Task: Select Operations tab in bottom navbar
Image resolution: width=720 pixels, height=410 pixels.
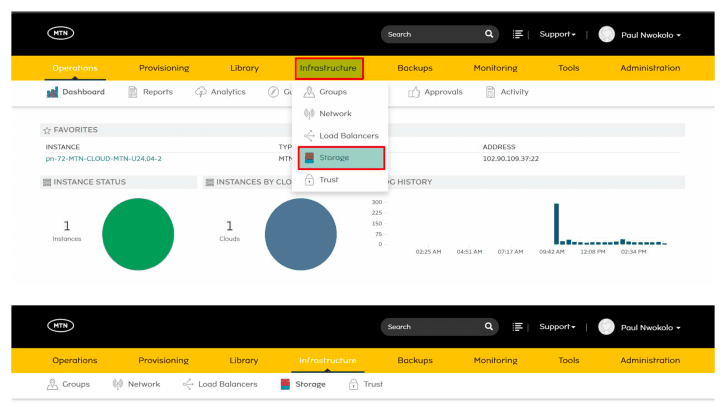Action: click(75, 360)
